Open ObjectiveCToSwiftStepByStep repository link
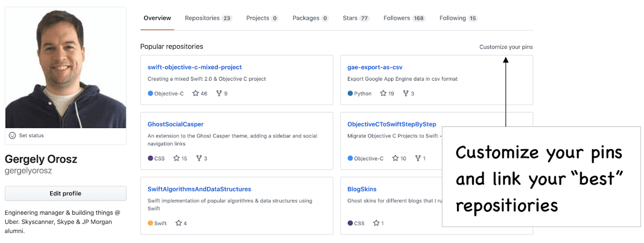 (392, 124)
